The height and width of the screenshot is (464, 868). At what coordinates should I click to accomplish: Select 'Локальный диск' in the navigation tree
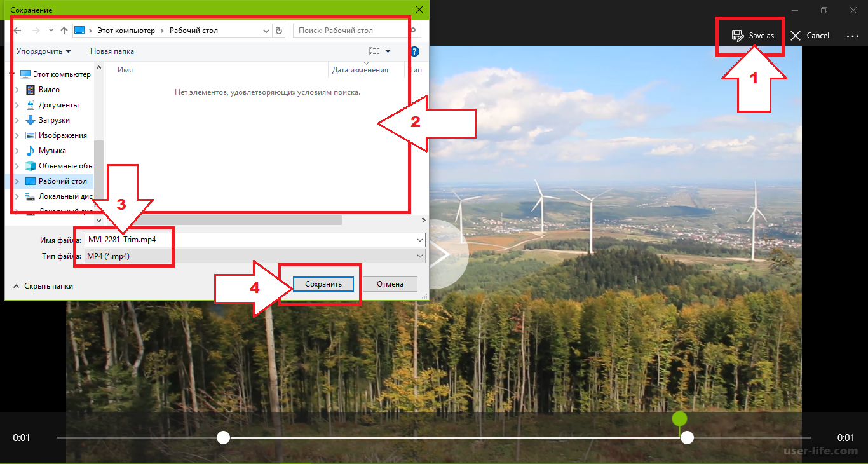tap(58, 196)
